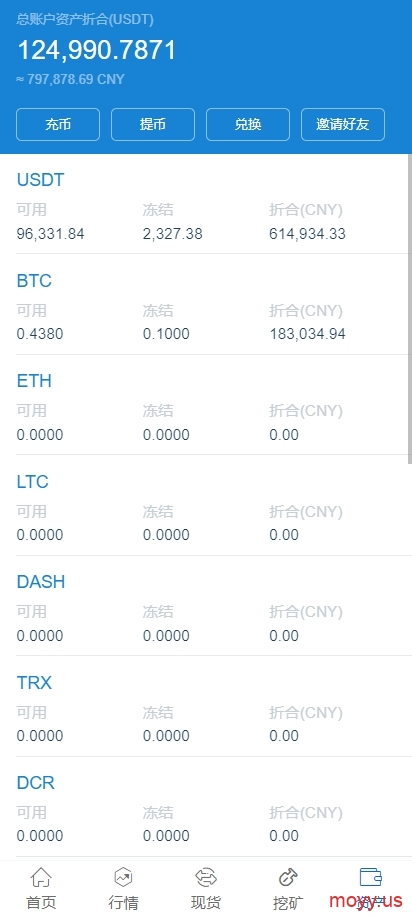Open the TRX asset entry
The width and height of the screenshot is (412, 915).
[206, 706]
